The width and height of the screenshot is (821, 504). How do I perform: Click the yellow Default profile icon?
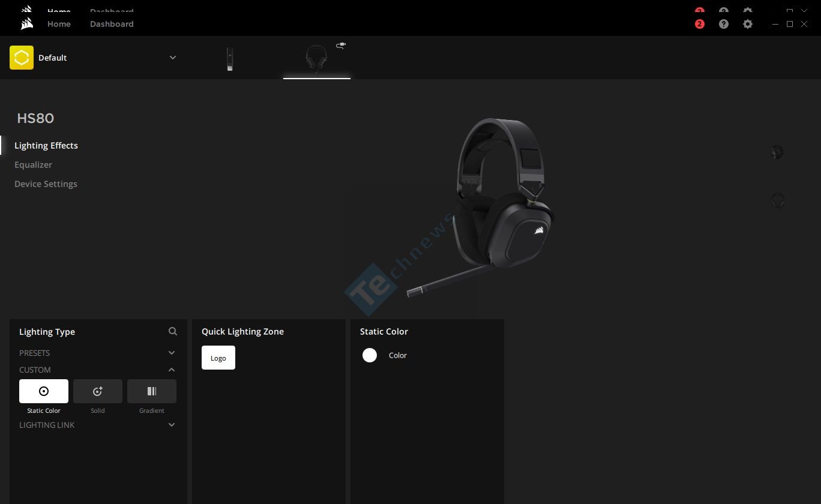pos(22,58)
